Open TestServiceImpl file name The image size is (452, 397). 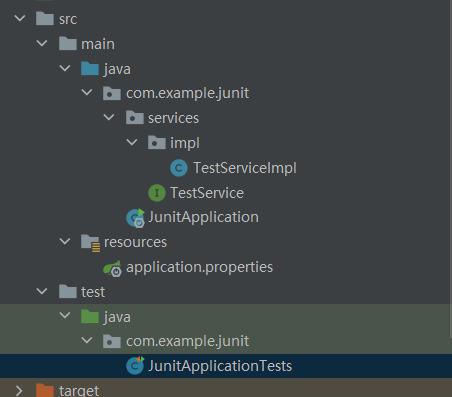[245, 168]
